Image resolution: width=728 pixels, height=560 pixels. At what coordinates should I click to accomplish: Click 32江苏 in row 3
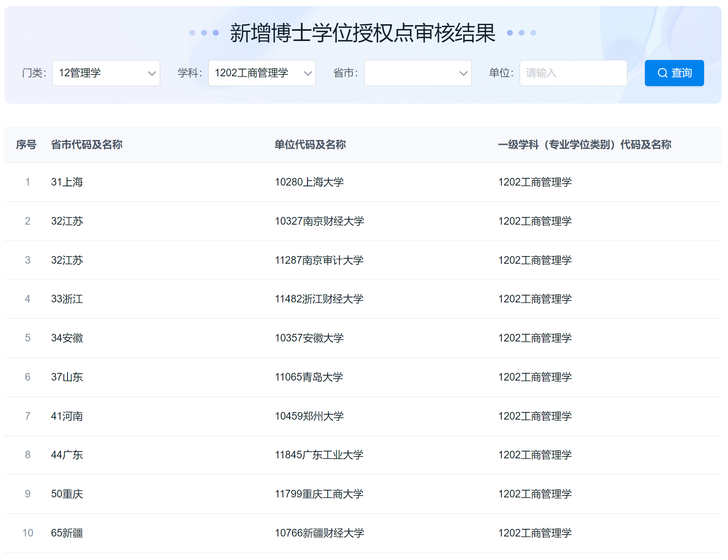(x=67, y=260)
